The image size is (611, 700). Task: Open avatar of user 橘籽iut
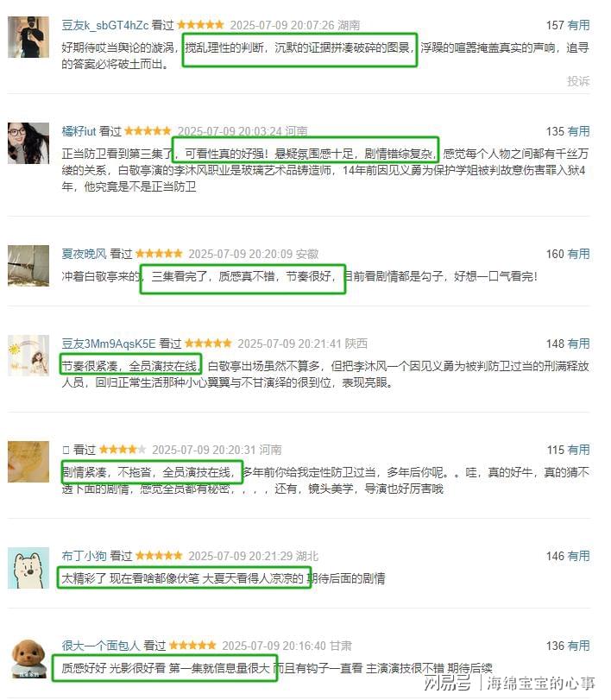tap(28, 143)
